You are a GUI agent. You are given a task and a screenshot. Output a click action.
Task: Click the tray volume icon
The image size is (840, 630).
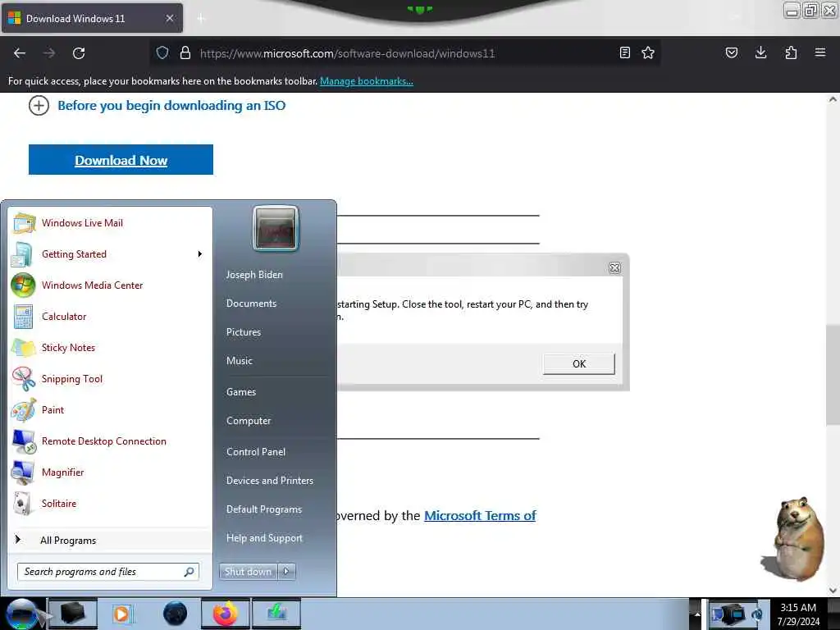[x=757, y=614]
